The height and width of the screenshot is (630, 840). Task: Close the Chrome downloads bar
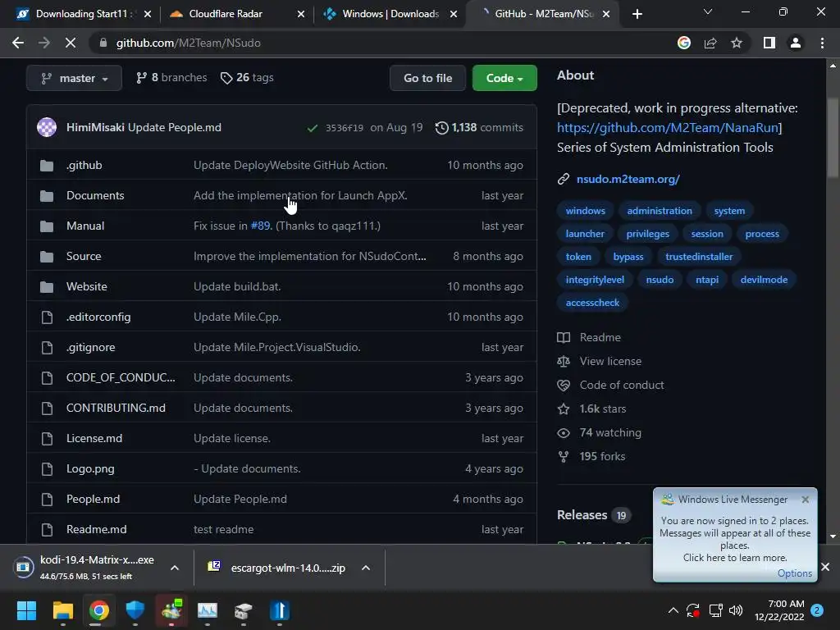825,567
